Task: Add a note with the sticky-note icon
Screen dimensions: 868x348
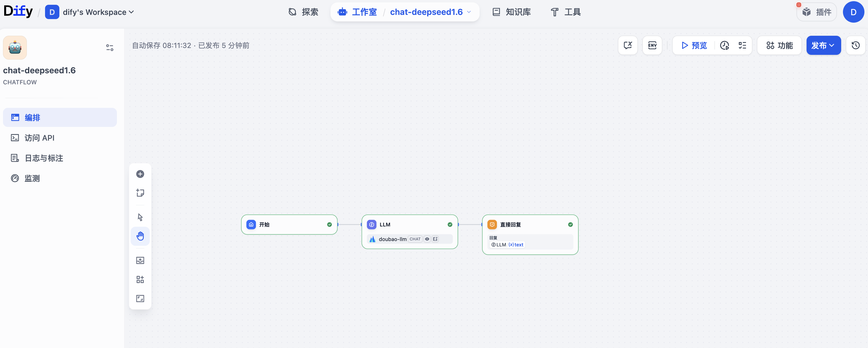Action: point(140,193)
